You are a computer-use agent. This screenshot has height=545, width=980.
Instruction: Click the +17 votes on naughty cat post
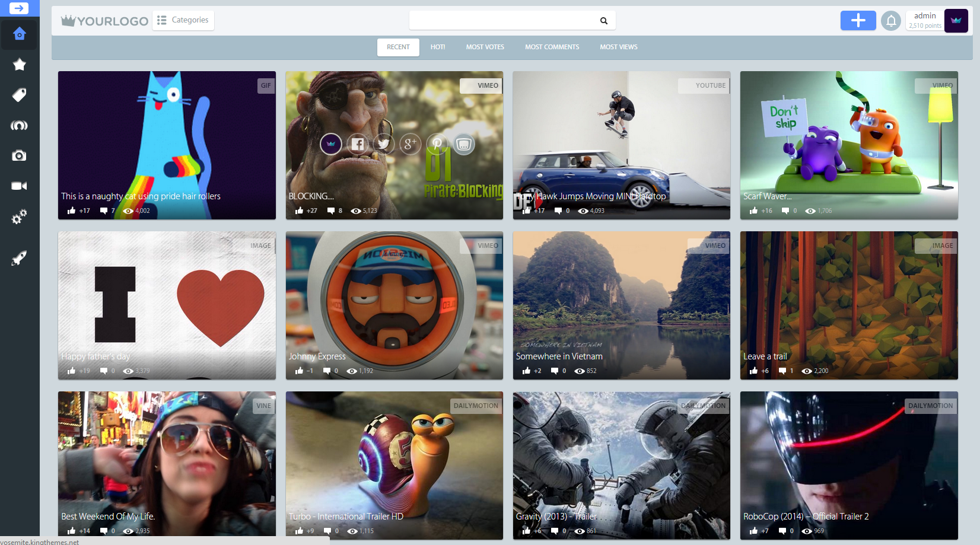pos(85,211)
